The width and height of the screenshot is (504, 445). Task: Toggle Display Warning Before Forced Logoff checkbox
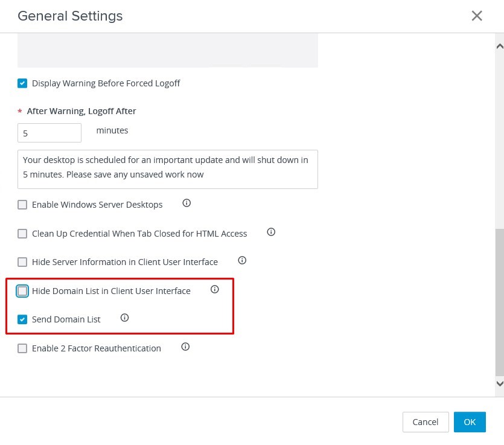coord(22,83)
